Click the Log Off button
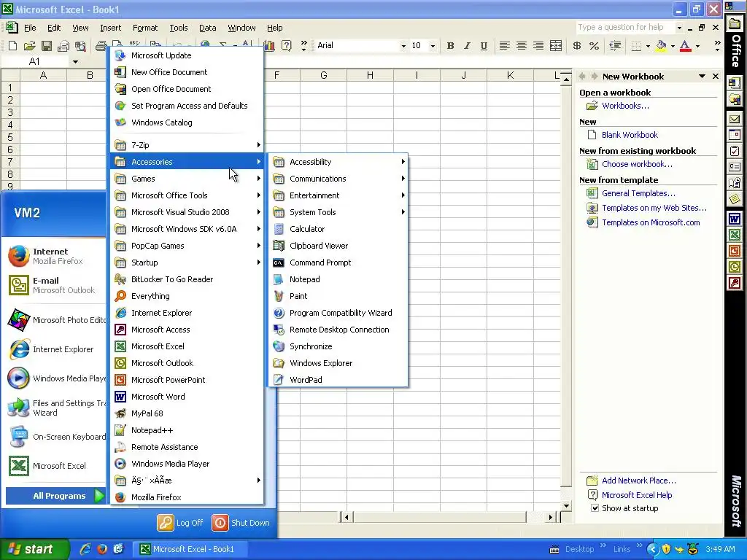Screen dimensions: 747x560 point(181,523)
